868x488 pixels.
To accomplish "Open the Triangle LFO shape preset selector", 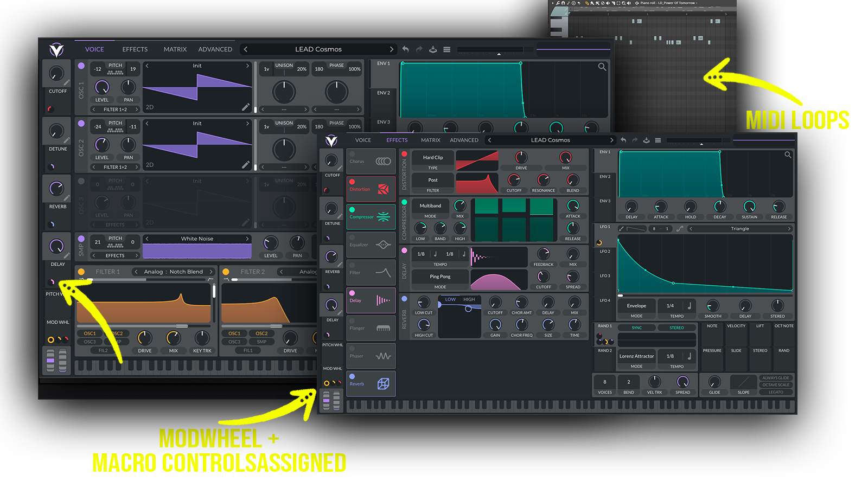I will pos(740,229).
